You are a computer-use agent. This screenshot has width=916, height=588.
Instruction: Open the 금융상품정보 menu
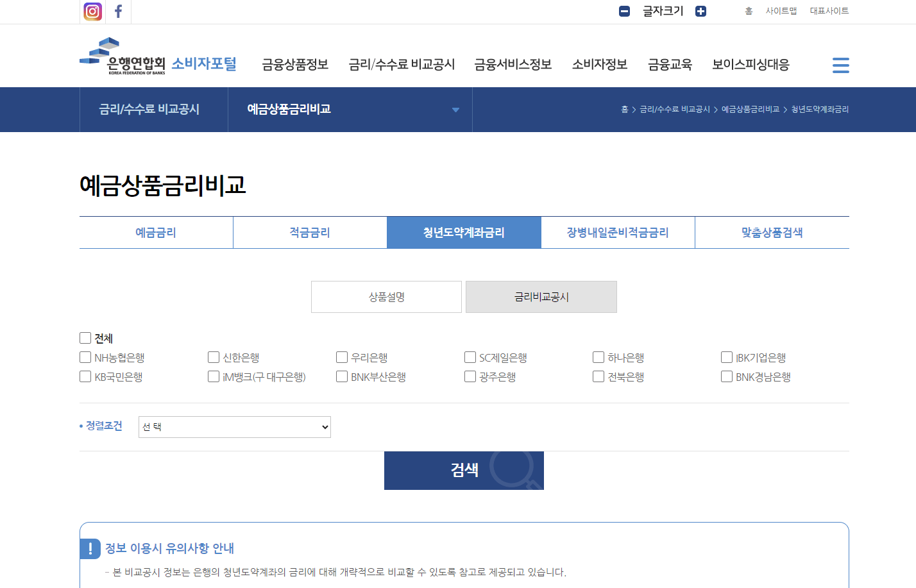tap(294, 64)
